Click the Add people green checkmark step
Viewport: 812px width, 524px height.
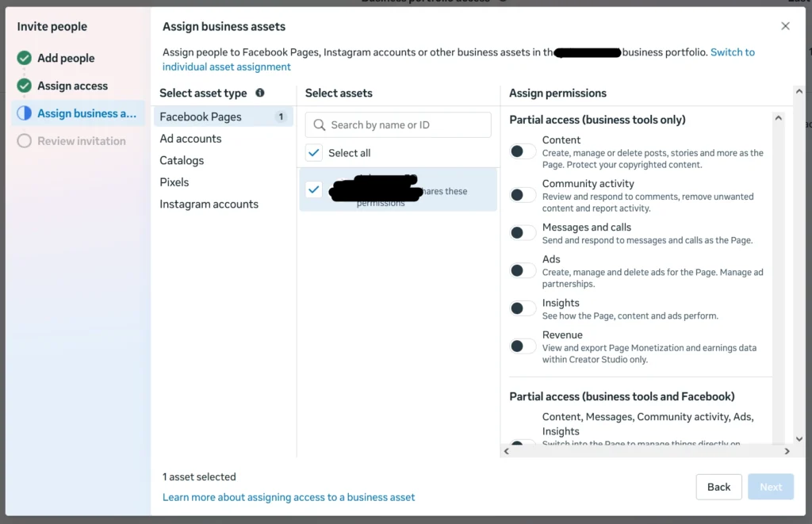(25, 58)
